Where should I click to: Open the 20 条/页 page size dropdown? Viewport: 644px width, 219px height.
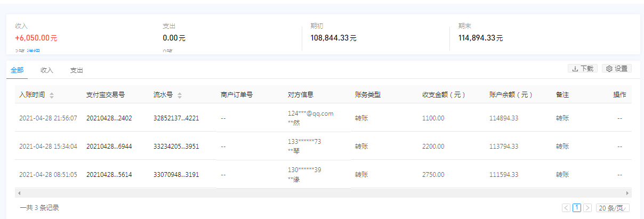click(613, 208)
